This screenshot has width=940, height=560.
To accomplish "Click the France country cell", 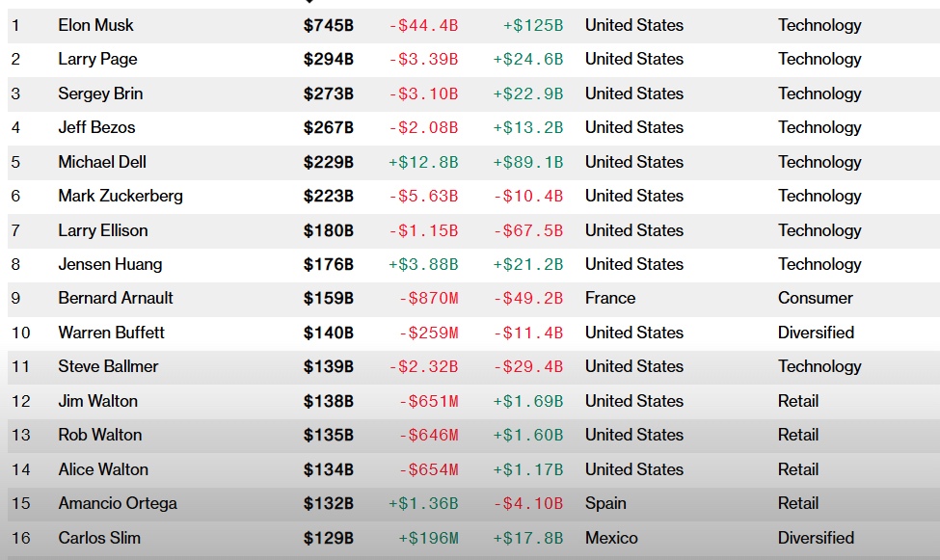I will (610, 298).
